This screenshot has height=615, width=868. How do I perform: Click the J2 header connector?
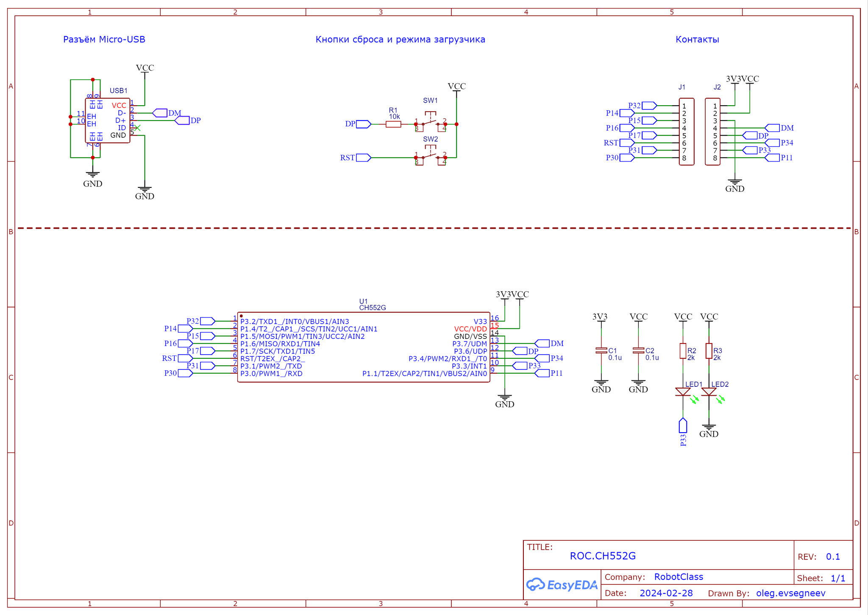pyautogui.click(x=712, y=132)
